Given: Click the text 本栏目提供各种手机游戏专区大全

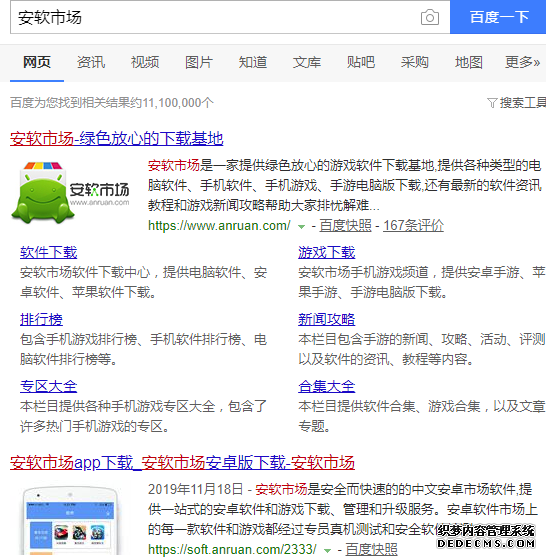Looking at the screenshot, I should tap(117, 406).
